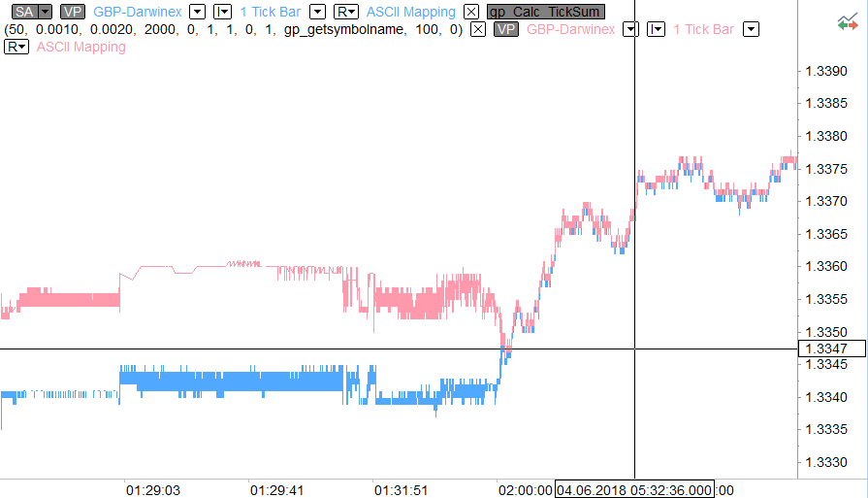Select the blue GBP-Darwinex symbol name
This screenshot has height=498, width=868.
tap(138, 12)
